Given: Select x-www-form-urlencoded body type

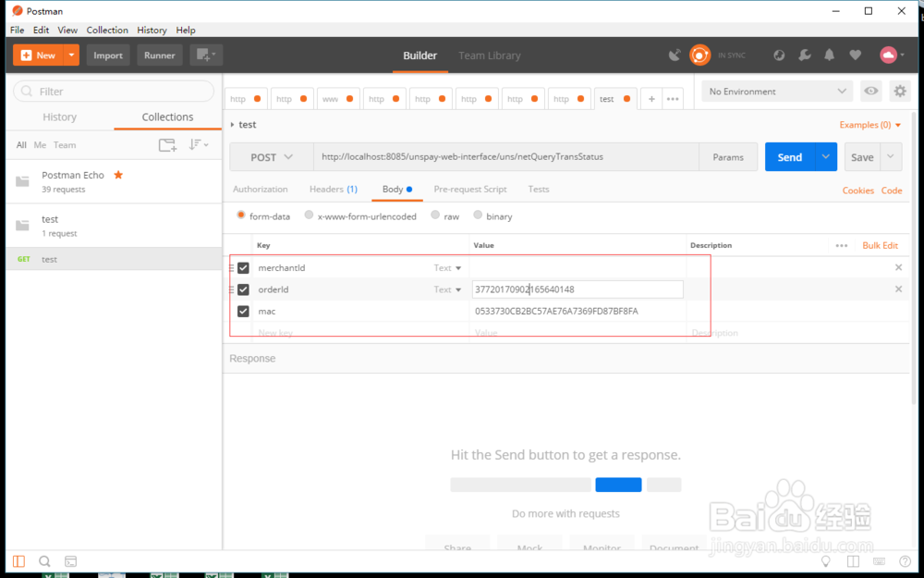Looking at the screenshot, I should [x=309, y=215].
